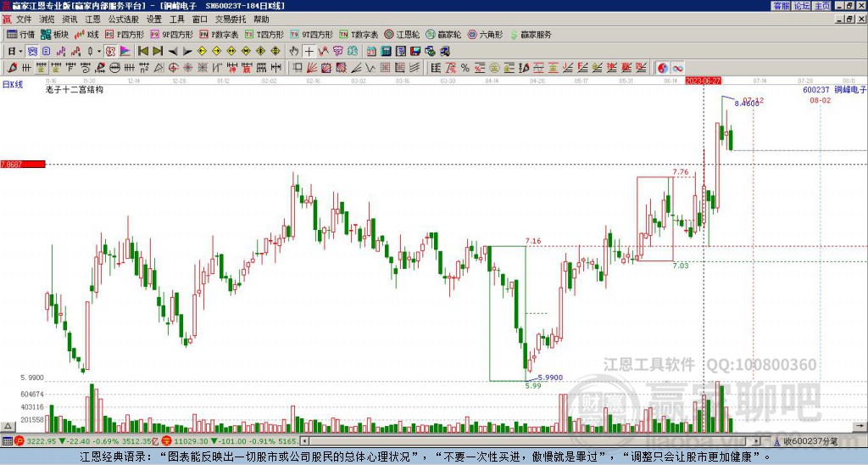Open the P四方形 square tool
Screen dimensions: 868x465
click(125, 34)
